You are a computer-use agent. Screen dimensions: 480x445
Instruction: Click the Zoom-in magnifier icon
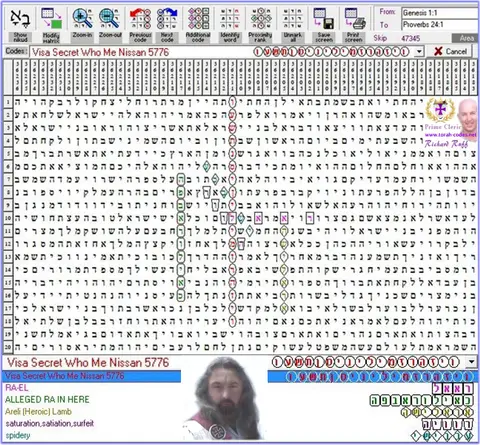[82, 18]
